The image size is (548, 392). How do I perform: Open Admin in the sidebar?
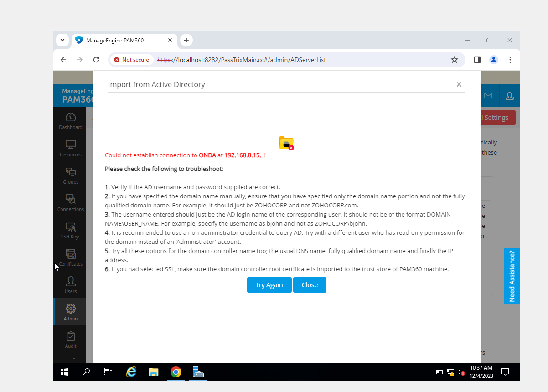click(71, 312)
